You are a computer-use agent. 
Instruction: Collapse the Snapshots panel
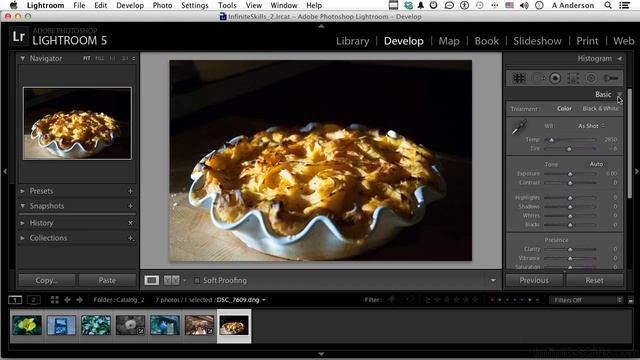click(x=23, y=206)
